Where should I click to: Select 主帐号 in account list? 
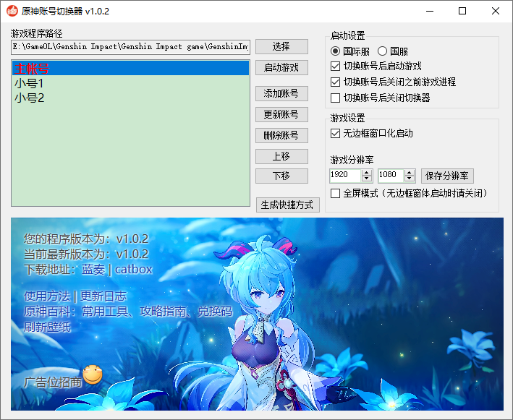coord(130,68)
